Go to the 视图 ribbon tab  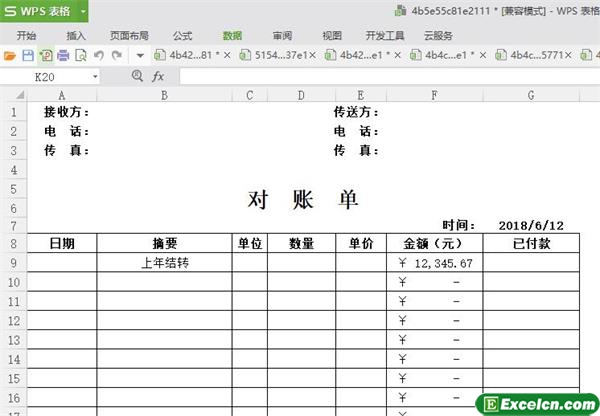pos(332,36)
